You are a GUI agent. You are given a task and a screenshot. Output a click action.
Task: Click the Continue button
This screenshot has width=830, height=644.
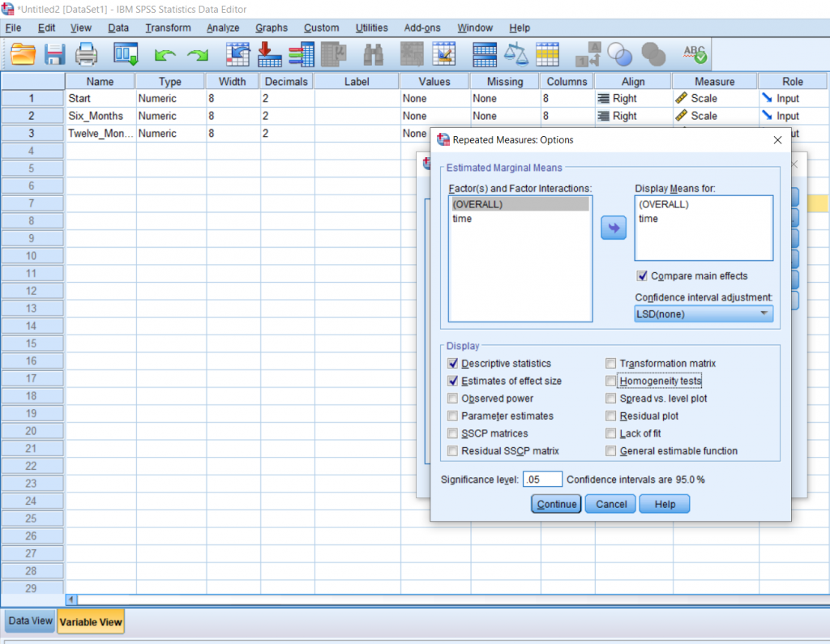coord(555,503)
